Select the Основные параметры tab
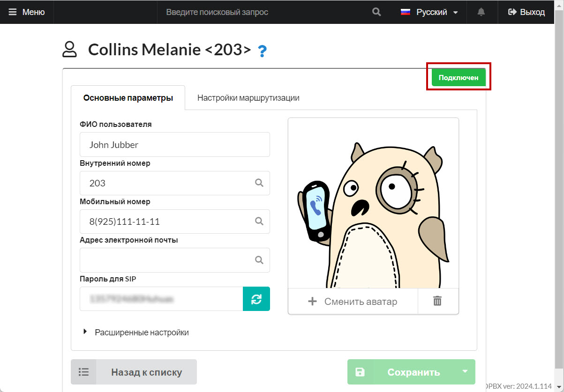This screenshot has width=564, height=392. click(128, 98)
